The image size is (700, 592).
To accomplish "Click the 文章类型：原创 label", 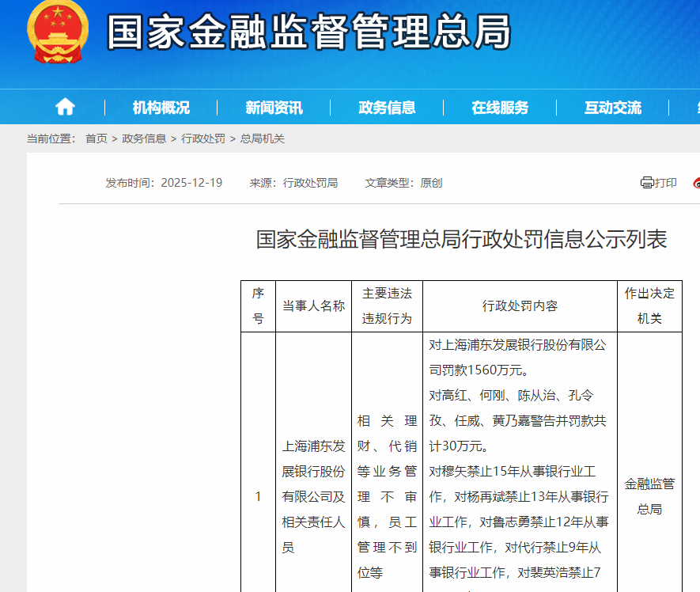I will [x=403, y=183].
